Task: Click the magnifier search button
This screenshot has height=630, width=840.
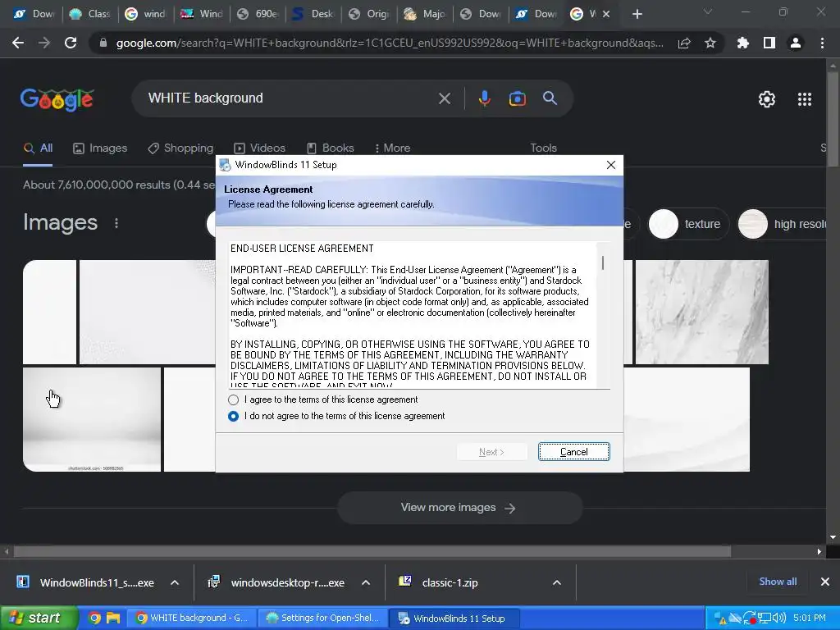Action: [550, 98]
